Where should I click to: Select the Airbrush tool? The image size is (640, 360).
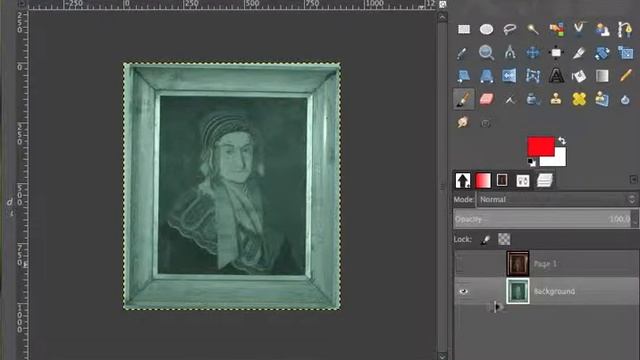click(510, 99)
